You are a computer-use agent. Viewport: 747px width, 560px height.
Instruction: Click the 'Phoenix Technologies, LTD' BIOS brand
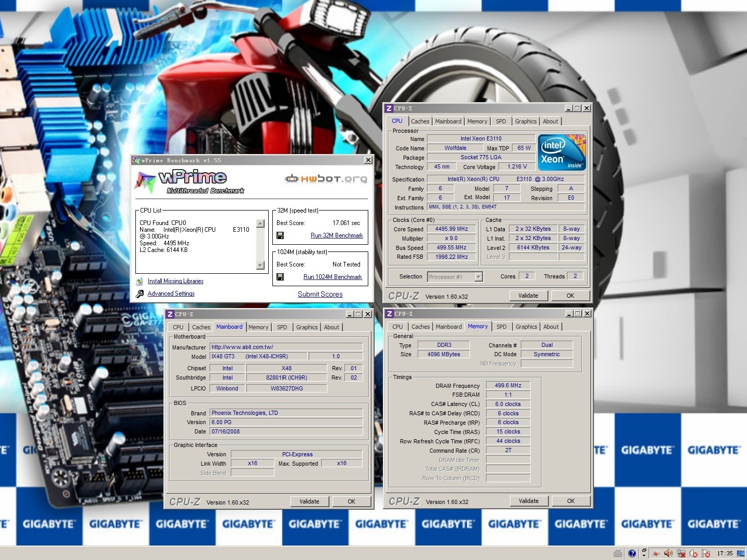point(286,413)
